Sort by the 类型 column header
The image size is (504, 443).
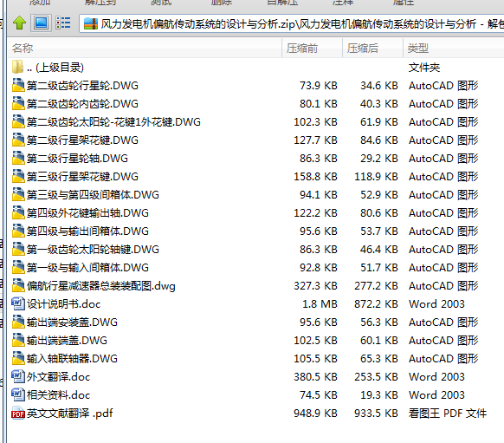[x=454, y=49]
